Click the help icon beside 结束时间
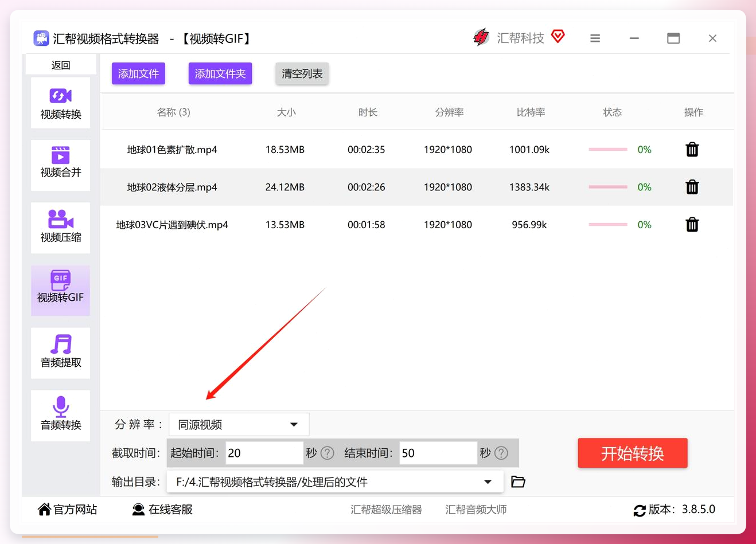 [501, 453]
